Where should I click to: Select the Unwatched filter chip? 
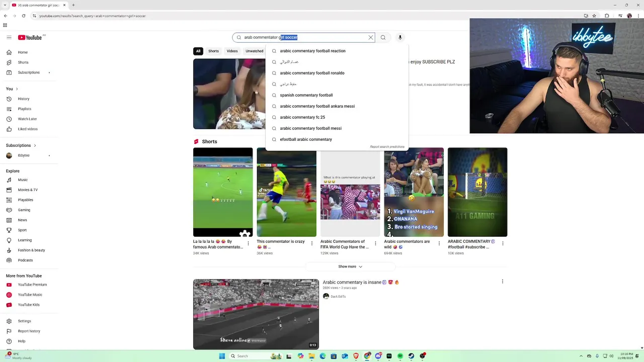coord(254,51)
